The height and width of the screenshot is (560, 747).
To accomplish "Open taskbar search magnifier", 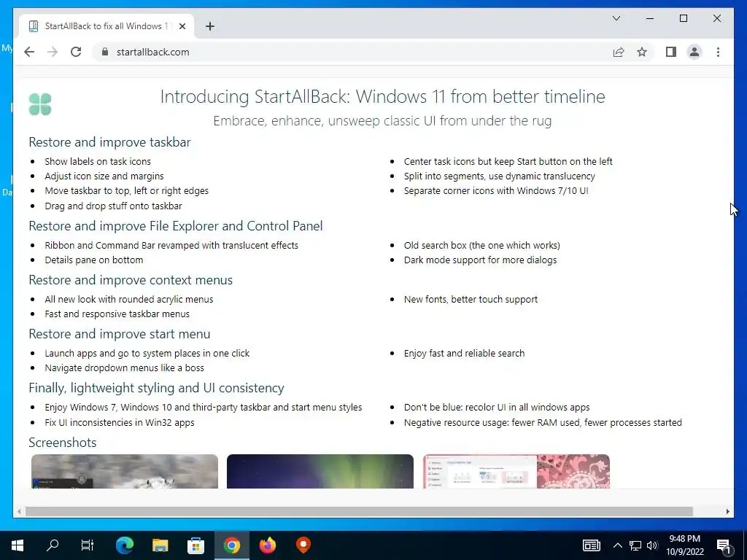I will click(53, 545).
